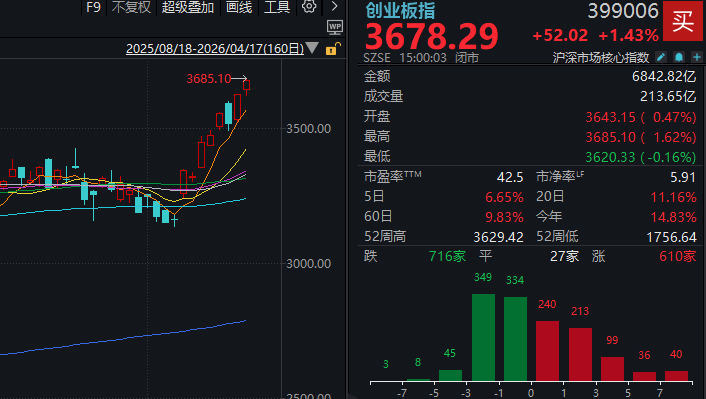Viewport: 706px width, 399px height.
Task: Click the red 买 buy button
Action: pos(683,21)
